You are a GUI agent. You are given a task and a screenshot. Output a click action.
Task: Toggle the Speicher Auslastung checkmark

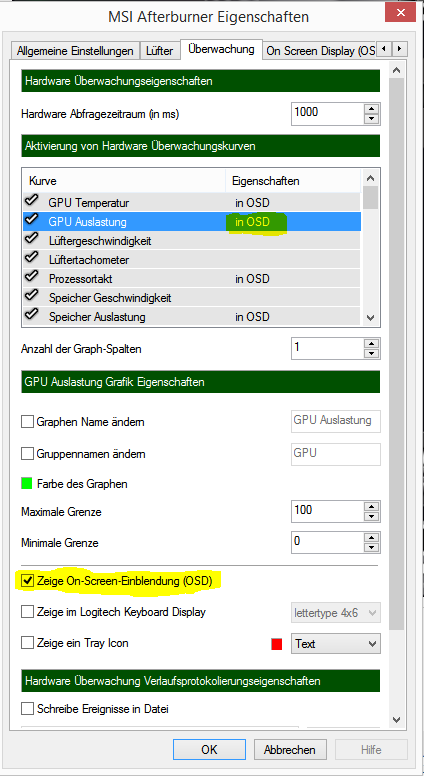coord(31,316)
